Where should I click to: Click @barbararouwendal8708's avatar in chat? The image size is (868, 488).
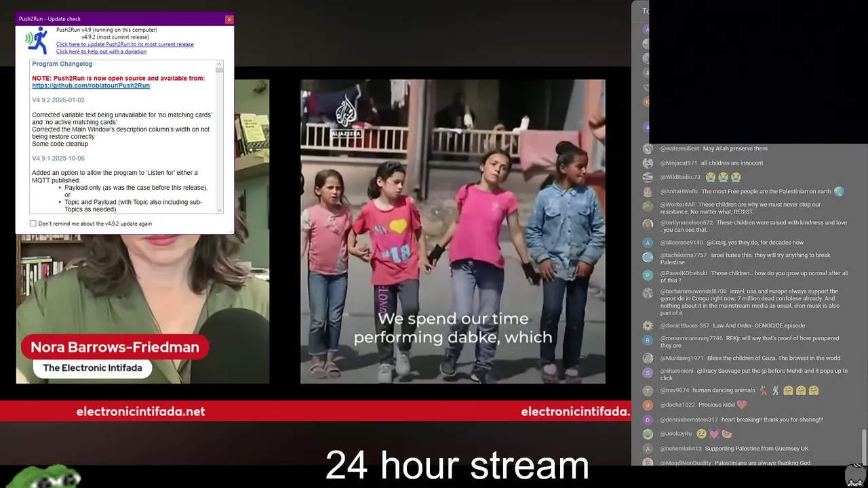(x=648, y=293)
